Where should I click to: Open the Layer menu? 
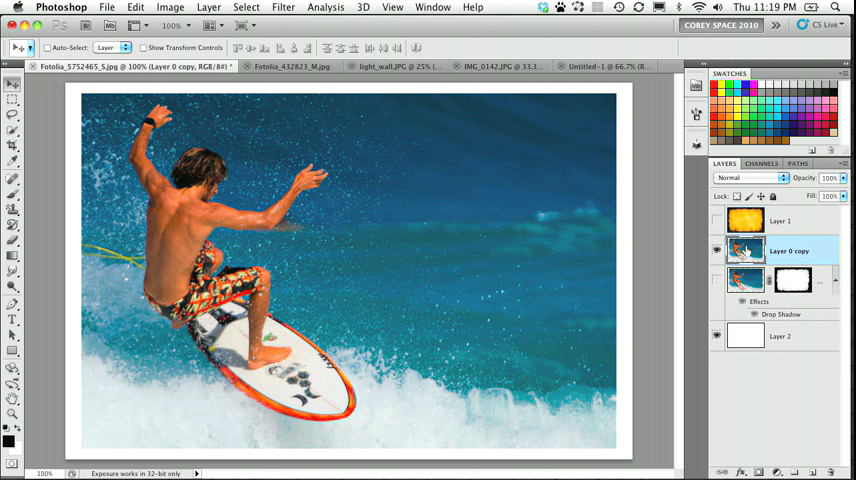209,7
